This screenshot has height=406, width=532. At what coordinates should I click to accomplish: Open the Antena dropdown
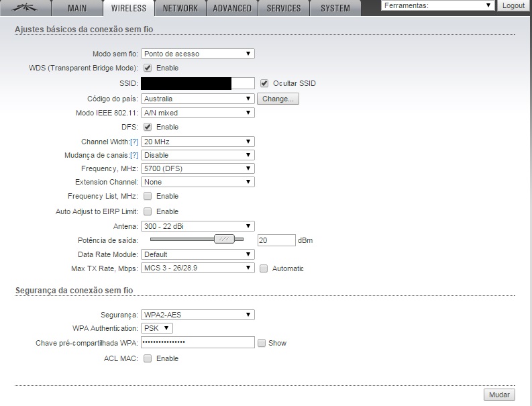click(198, 226)
